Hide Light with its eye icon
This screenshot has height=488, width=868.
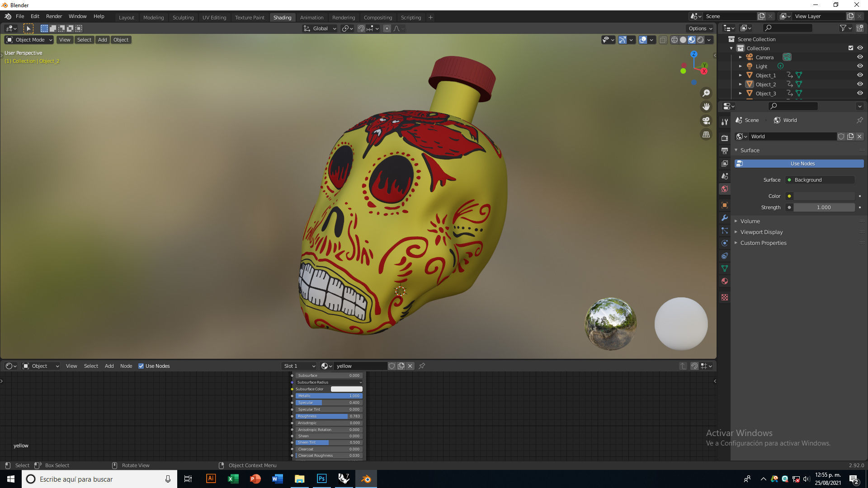pyautogui.click(x=860, y=66)
